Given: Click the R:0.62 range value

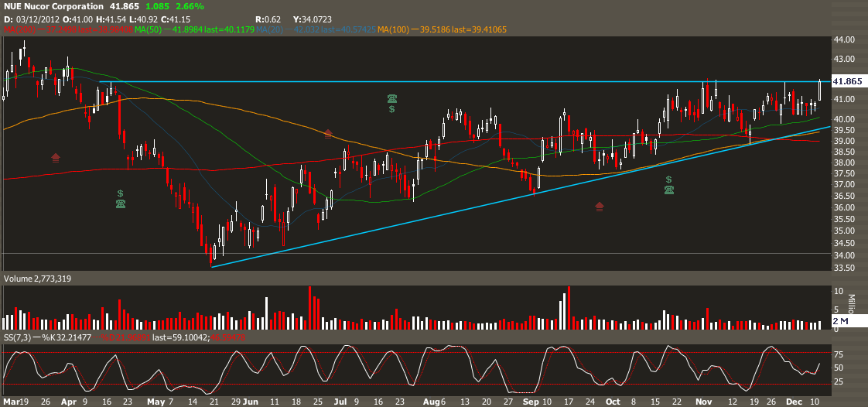Looking at the screenshot, I should click(x=266, y=19).
